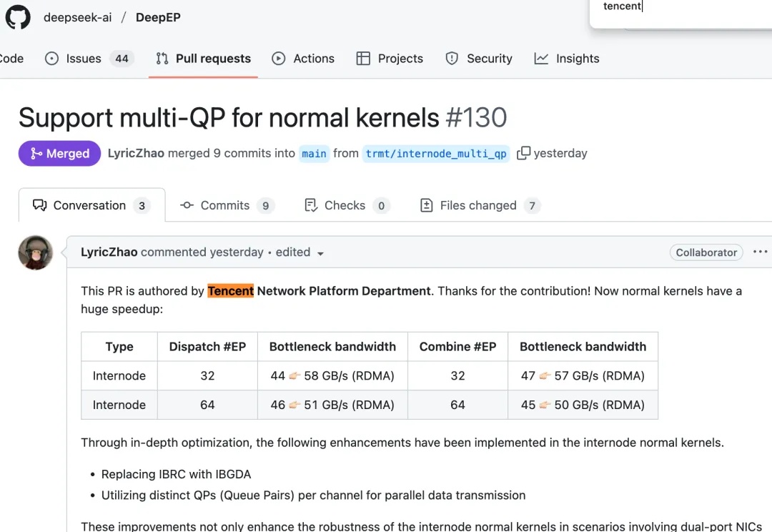Click the bullet about distinct QPs per channel
Viewport: 772px width, 532px height.
[313, 496]
